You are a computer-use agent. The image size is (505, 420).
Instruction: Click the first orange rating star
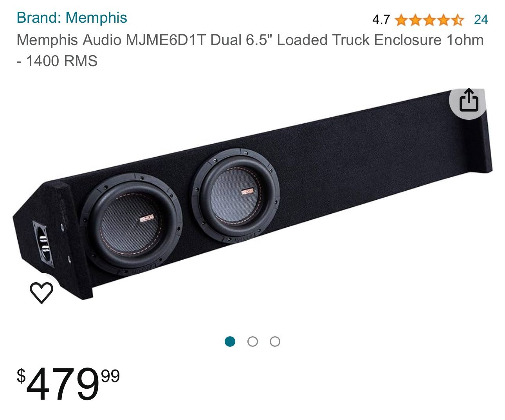coord(401,20)
